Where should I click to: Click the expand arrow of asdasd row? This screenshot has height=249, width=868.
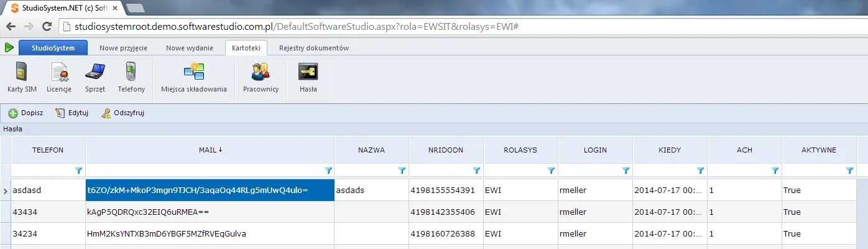[x=6, y=190]
